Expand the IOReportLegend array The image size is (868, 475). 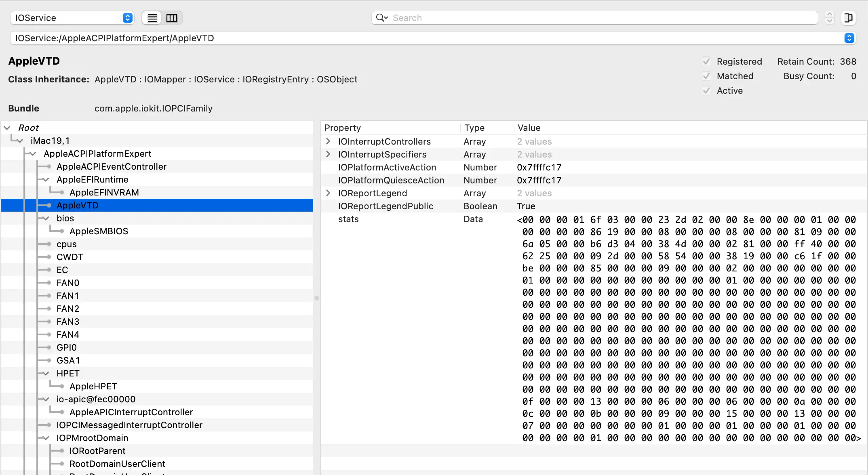pos(328,193)
